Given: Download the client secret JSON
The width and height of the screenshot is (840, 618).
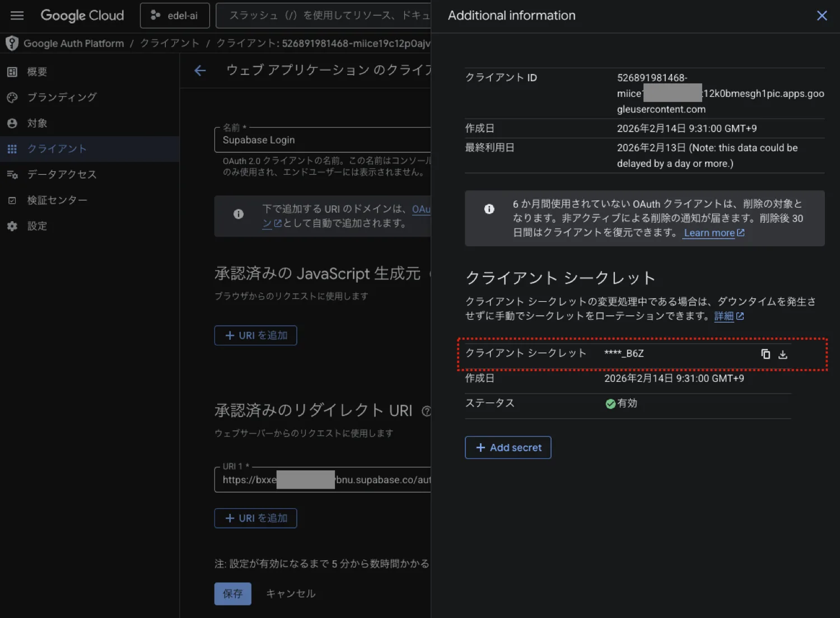Looking at the screenshot, I should click(x=783, y=354).
